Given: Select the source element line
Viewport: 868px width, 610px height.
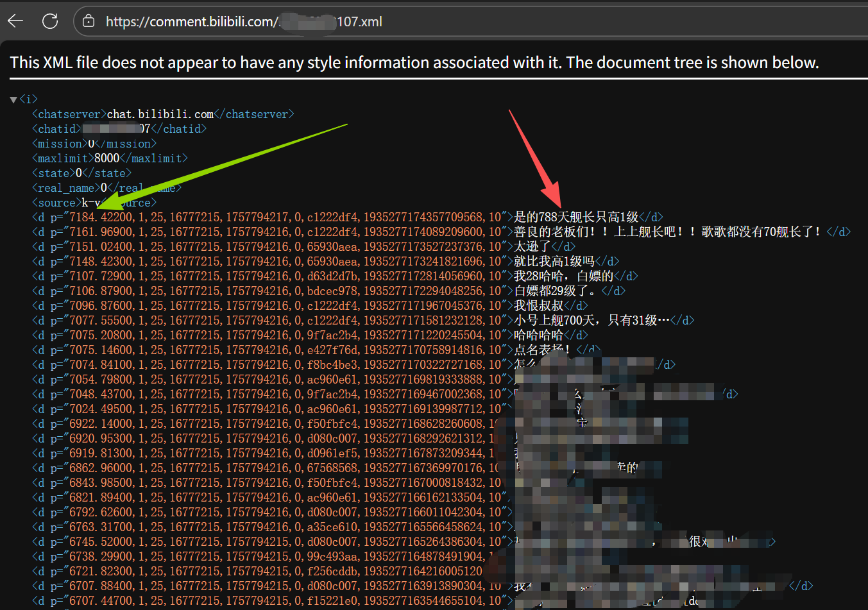Looking at the screenshot, I should tap(94, 203).
